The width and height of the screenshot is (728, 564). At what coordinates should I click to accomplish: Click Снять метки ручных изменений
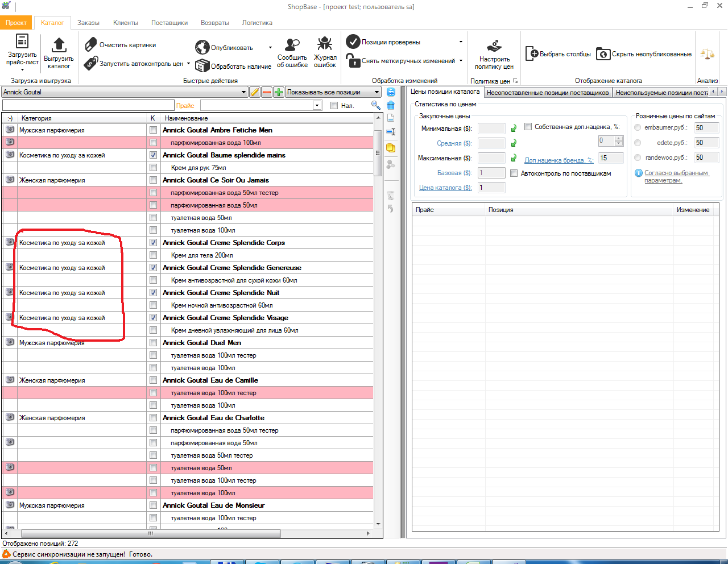tap(401, 61)
